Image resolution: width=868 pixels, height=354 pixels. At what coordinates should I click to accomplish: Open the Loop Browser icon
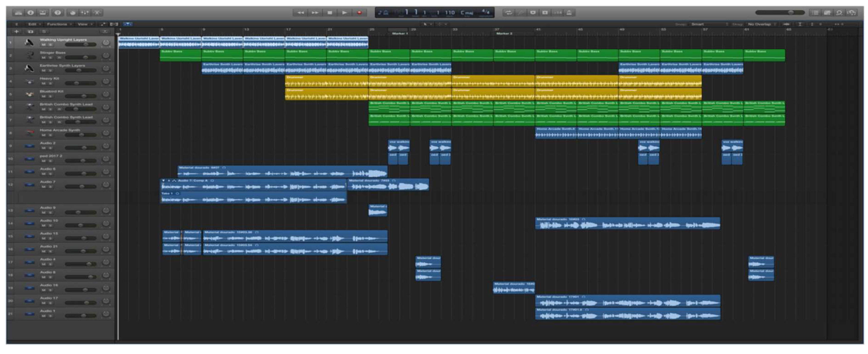tap(839, 13)
